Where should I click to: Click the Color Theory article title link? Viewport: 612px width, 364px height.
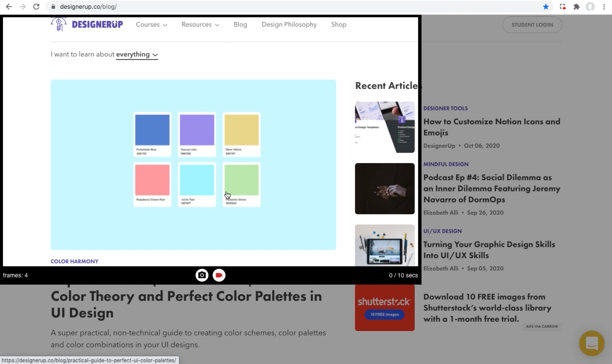point(186,304)
